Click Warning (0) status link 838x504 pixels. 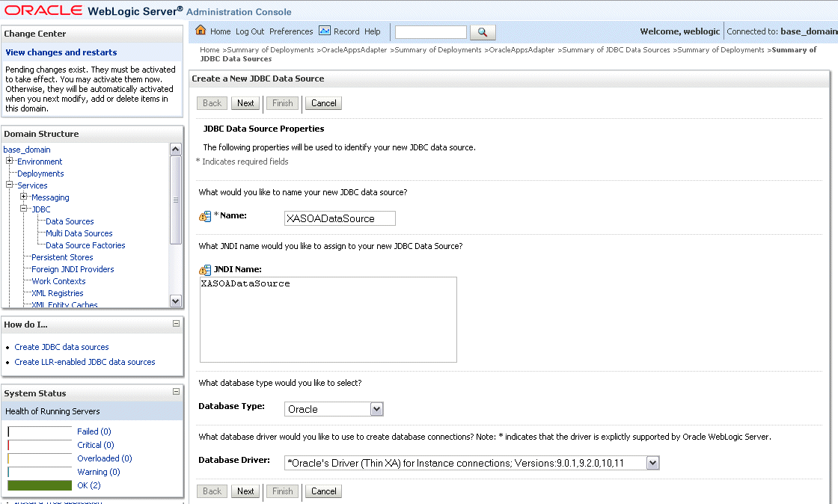click(99, 472)
